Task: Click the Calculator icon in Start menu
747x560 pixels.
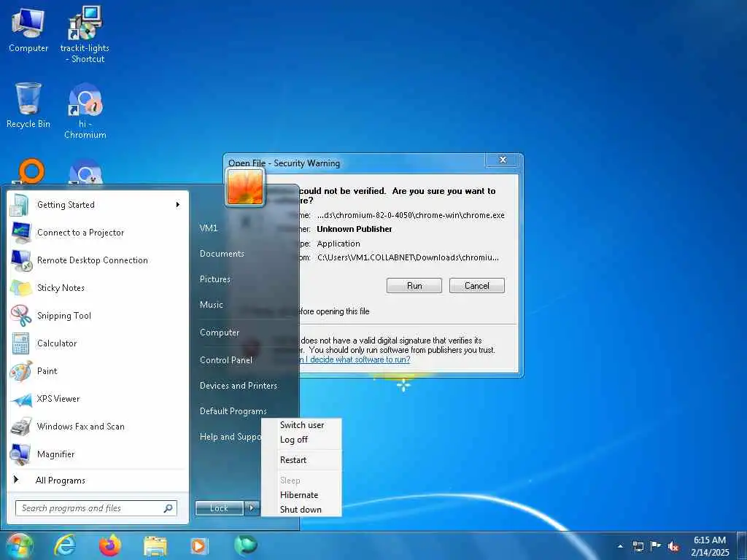Action: (21, 343)
